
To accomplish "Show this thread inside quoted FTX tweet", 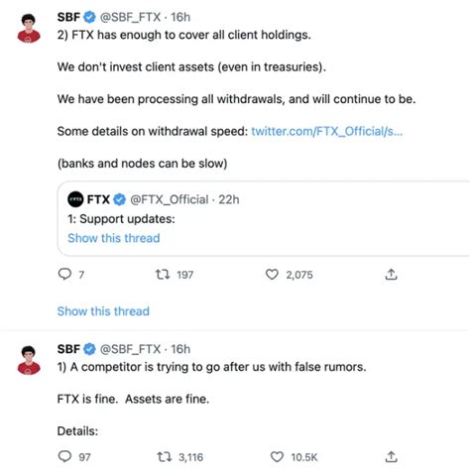I will point(114,238).
